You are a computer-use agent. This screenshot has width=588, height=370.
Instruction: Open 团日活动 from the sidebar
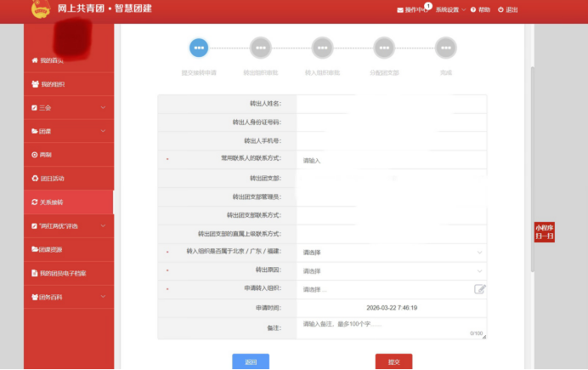(x=53, y=179)
